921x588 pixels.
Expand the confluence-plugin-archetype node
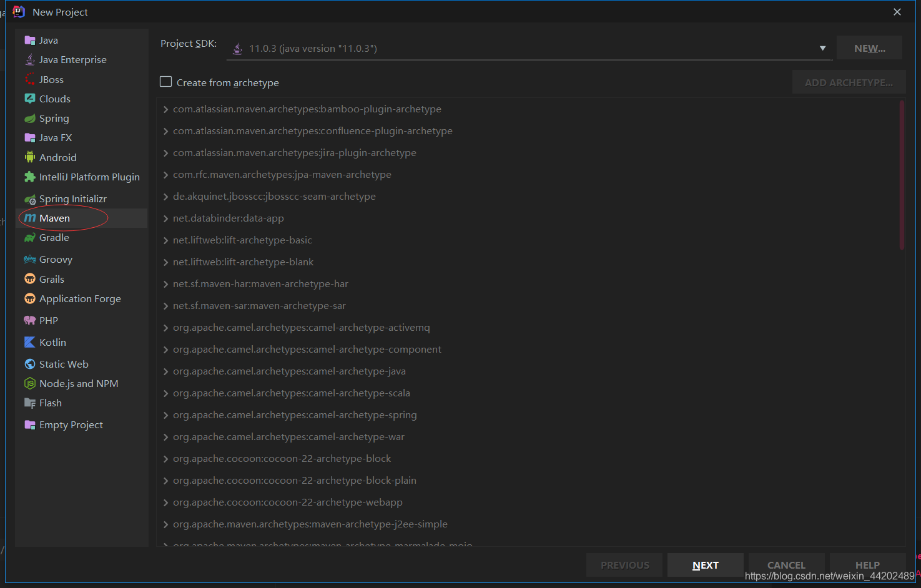pyautogui.click(x=165, y=131)
